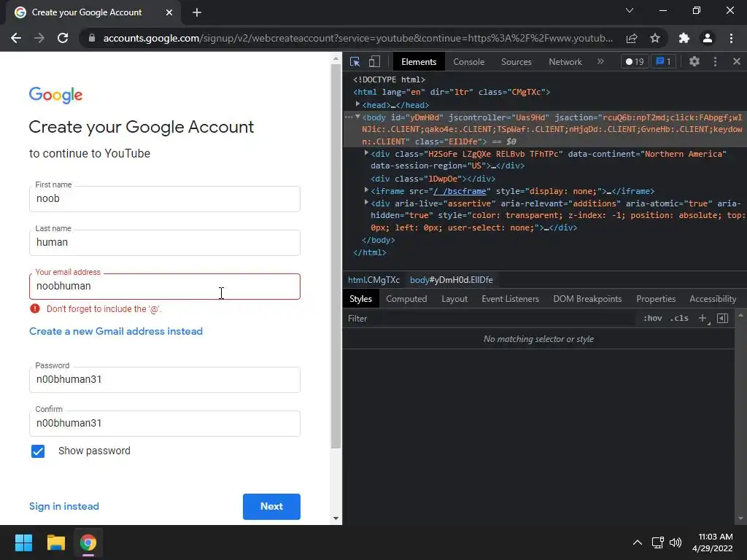
Task: Focus the First name field
Action: 165,199
